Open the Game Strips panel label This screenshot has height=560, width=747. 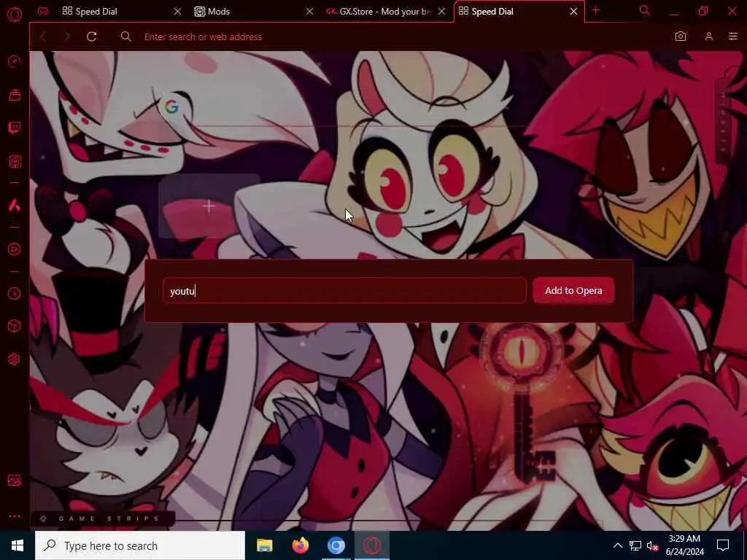(x=102, y=518)
